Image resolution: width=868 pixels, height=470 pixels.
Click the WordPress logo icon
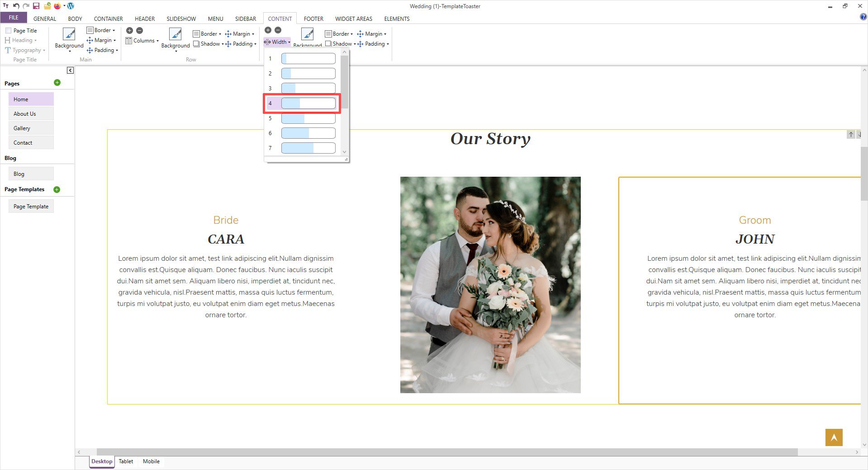coord(71,6)
